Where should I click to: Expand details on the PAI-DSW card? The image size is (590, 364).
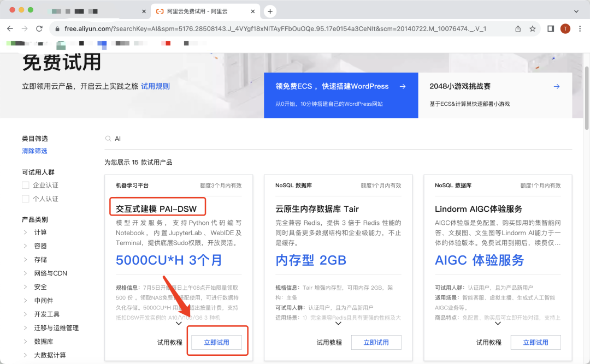click(x=178, y=323)
